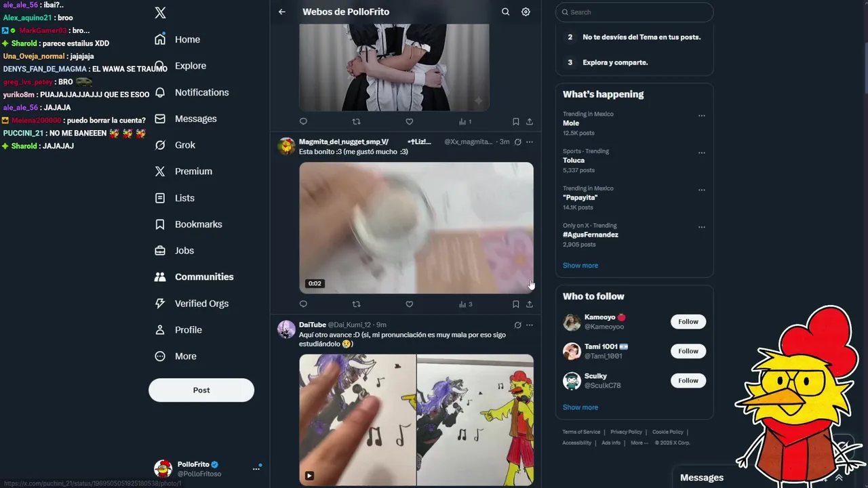Play the blurry 0:02 video

[x=416, y=228]
